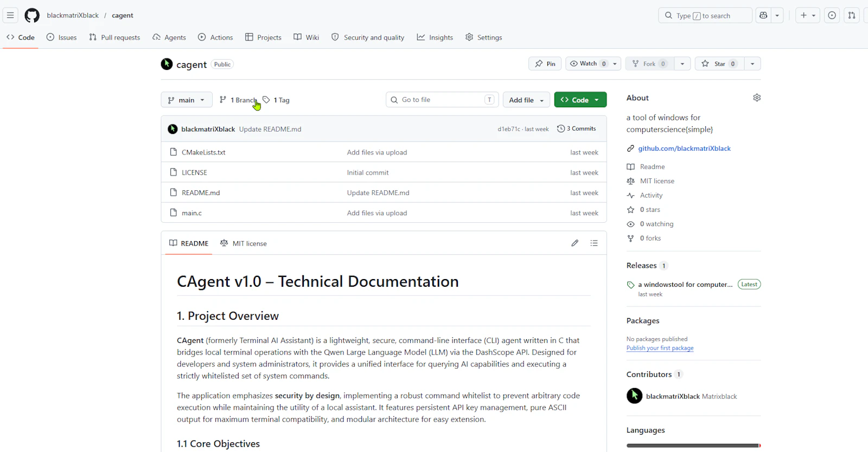Switch to the Pull requests tab
The height and width of the screenshot is (452, 868).
click(114, 37)
